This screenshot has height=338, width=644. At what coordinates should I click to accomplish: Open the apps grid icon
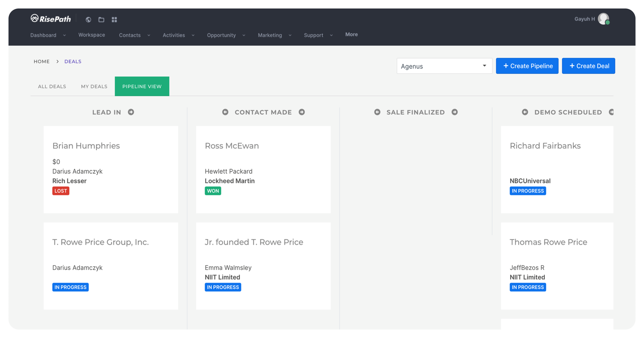(x=114, y=20)
